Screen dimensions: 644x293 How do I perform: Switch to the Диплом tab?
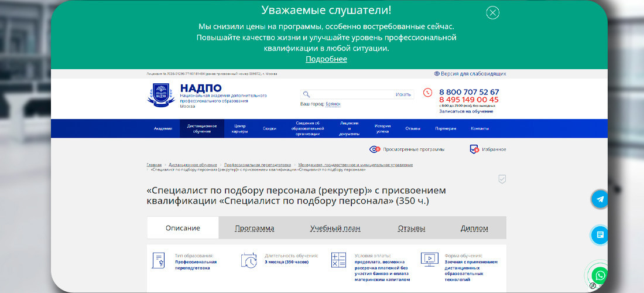(x=474, y=229)
